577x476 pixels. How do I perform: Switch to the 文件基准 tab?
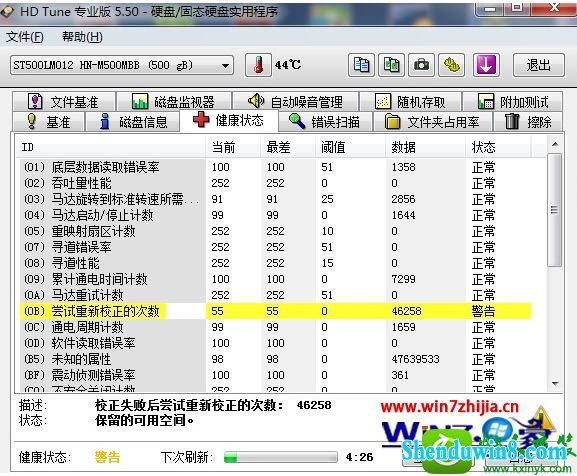[x=64, y=102]
